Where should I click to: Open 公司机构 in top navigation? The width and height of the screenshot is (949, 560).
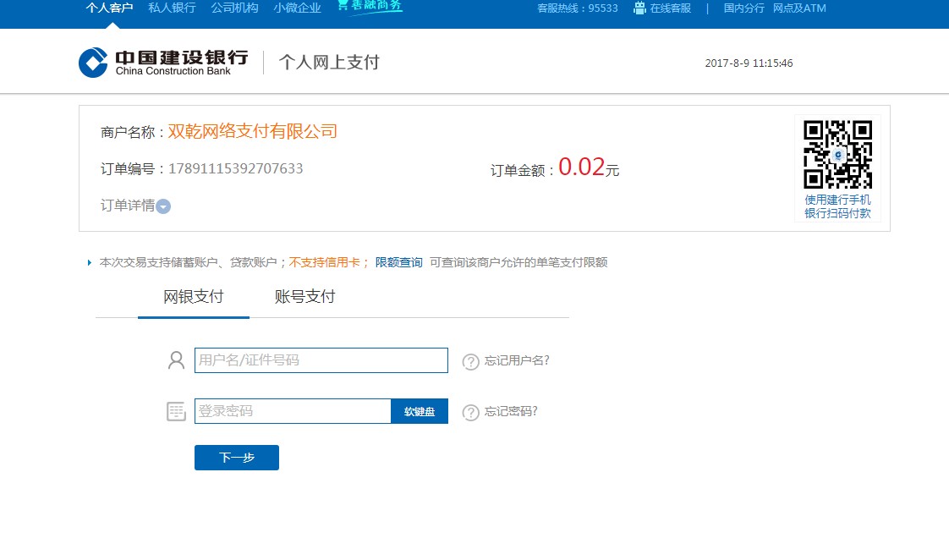click(x=235, y=8)
